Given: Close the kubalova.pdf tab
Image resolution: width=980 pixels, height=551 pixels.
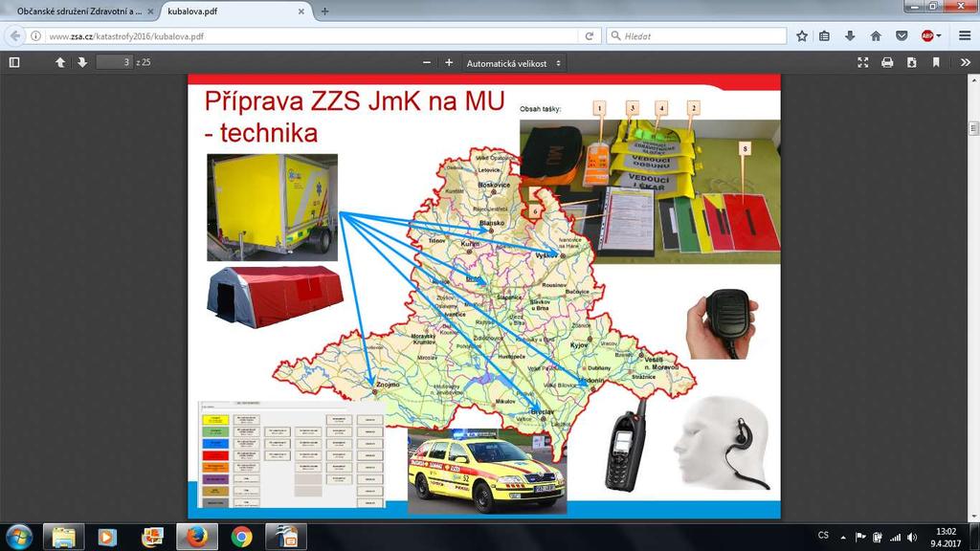Looking at the screenshot, I should point(301,11).
